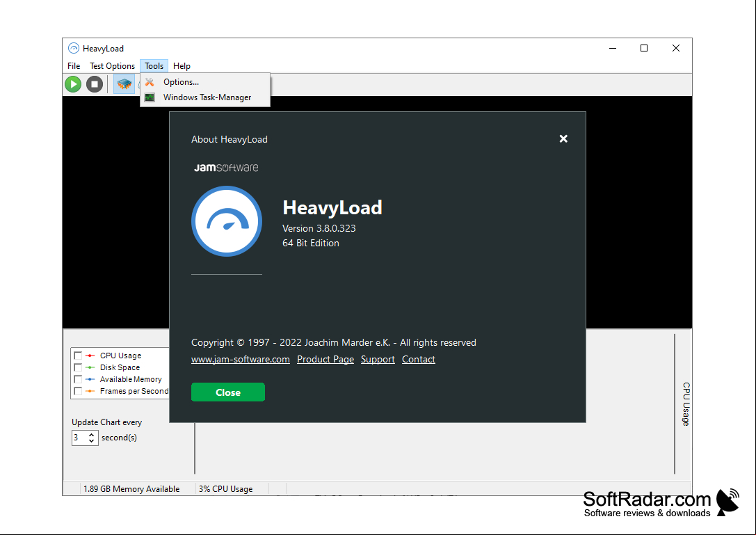Click the Update Chart seconds value field
The height and width of the screenshot is (535, 756).
pos(79,438)
